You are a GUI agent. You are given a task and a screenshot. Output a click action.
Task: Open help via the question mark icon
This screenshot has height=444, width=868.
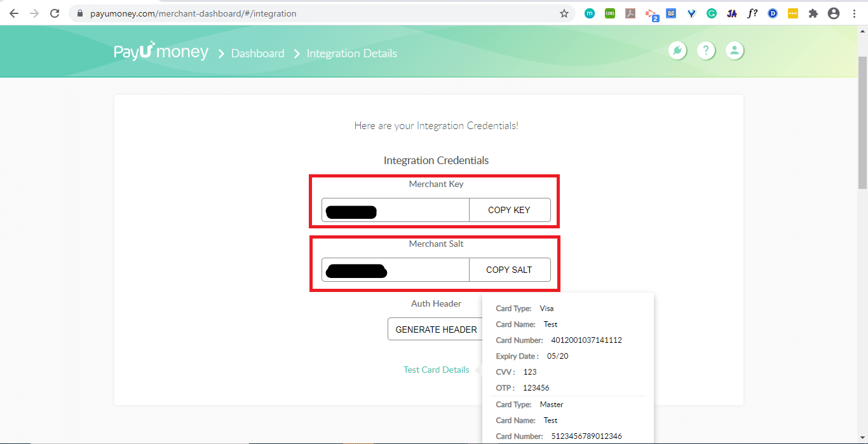pos(706,51)
